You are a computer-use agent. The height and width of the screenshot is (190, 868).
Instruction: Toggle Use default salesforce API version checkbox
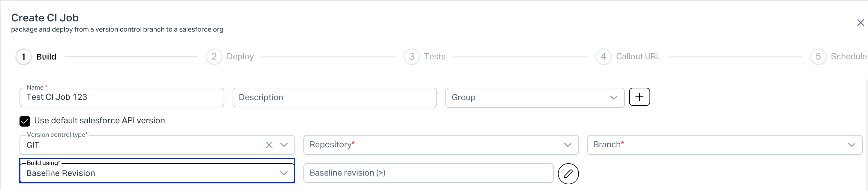point(25,121)
